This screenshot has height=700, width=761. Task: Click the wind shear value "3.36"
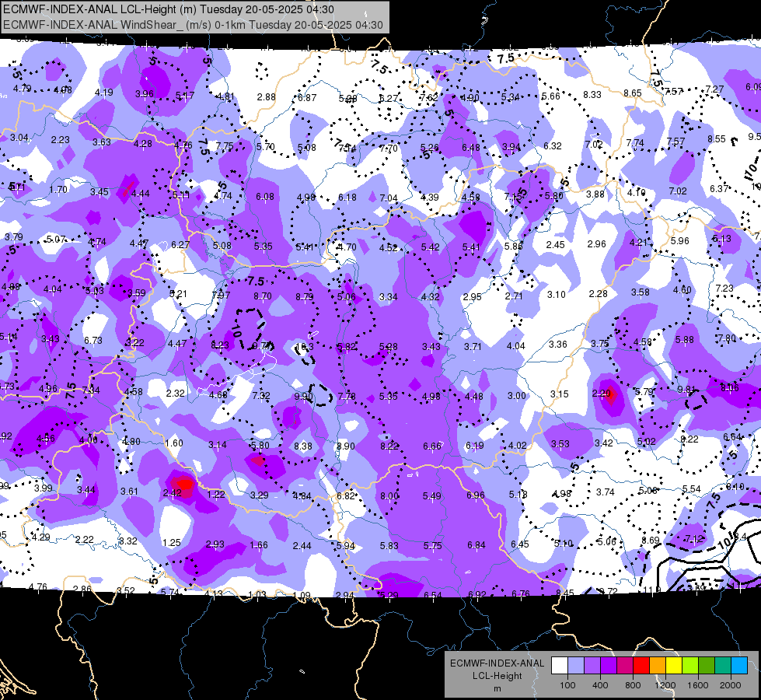coord(558,345)
